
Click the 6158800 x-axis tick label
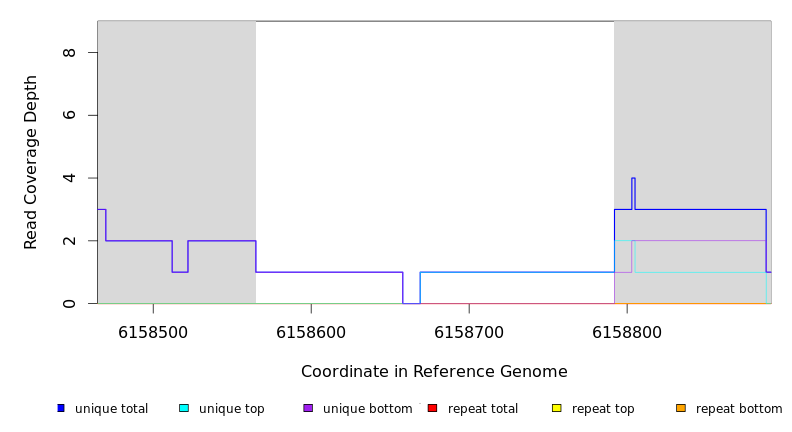click(x=627, y=332)
